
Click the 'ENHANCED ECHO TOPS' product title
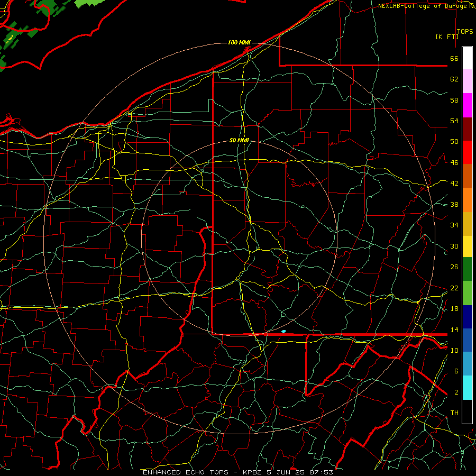coord(186,472)
